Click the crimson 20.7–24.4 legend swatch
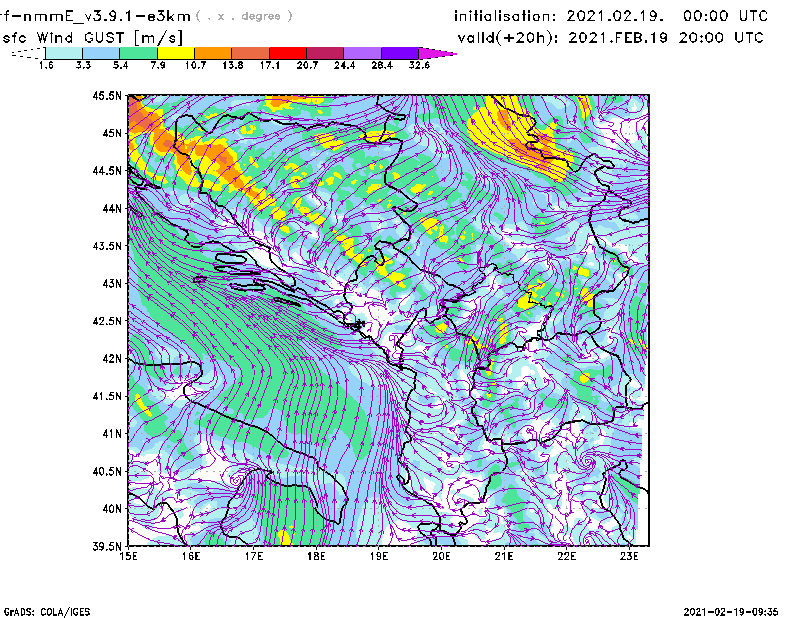Screen dimensions: 800x618 point(325,53)
